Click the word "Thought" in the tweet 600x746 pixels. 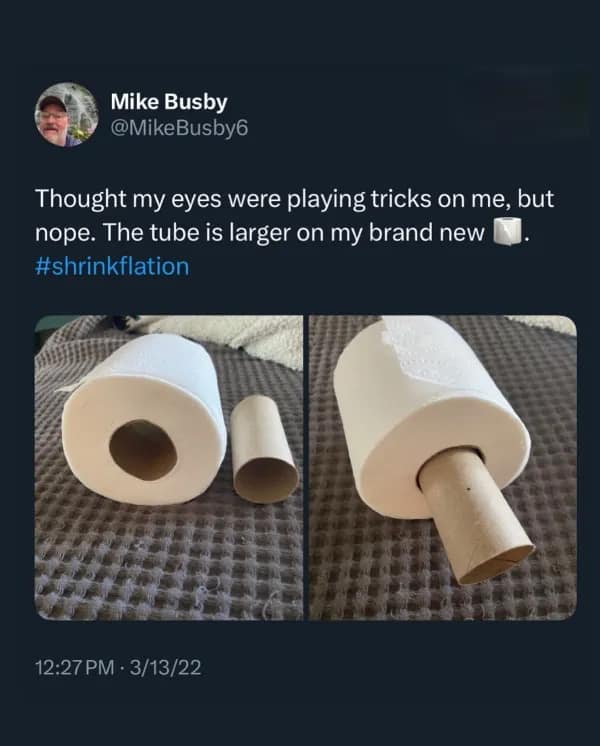tap(79, 198)
